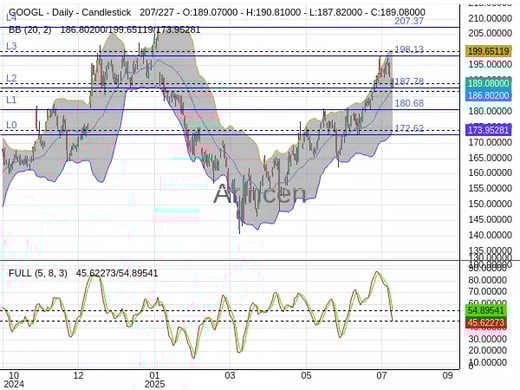Click the 198.13 level label
The width and height of the screenshot is (520, 390).
409,49
